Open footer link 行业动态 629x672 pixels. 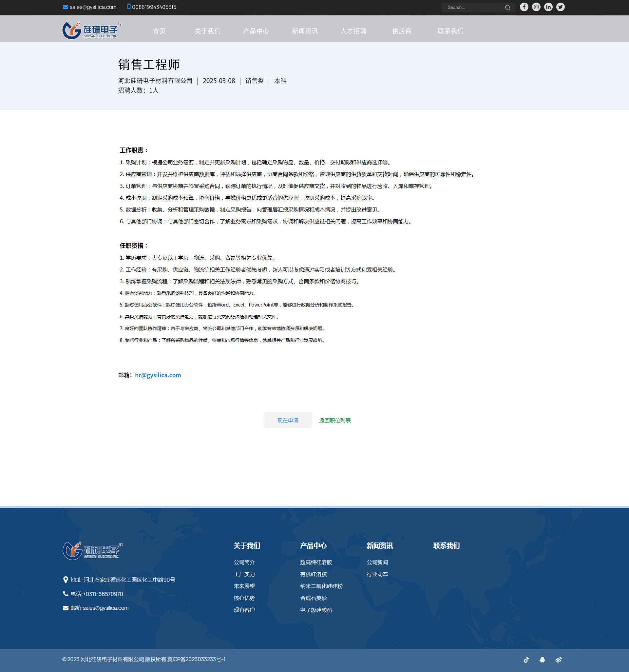[377, 574]
